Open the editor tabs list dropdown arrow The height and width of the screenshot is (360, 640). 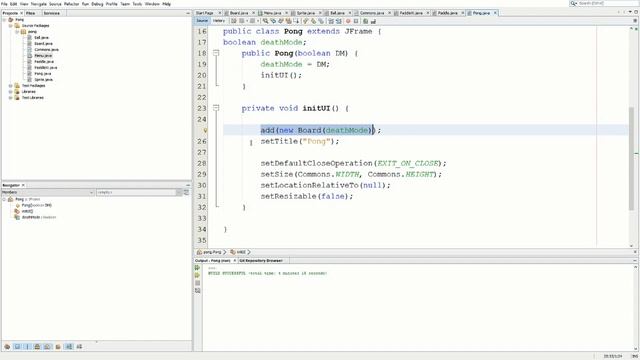[x=630, y=12]
